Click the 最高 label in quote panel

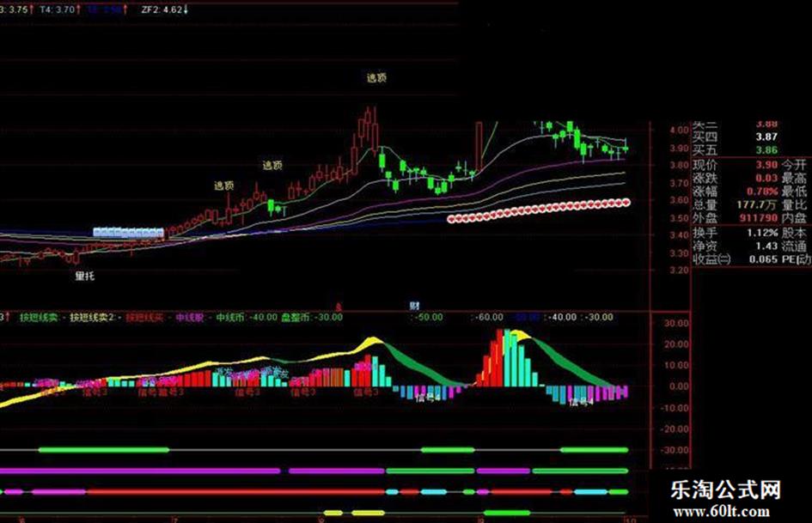[x=794, y=178]
